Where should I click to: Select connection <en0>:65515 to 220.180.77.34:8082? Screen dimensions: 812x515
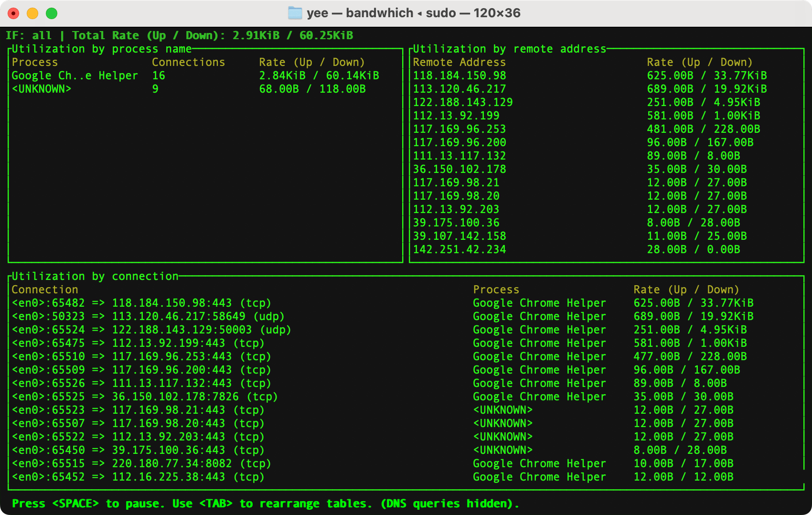(x=141, y=463)
